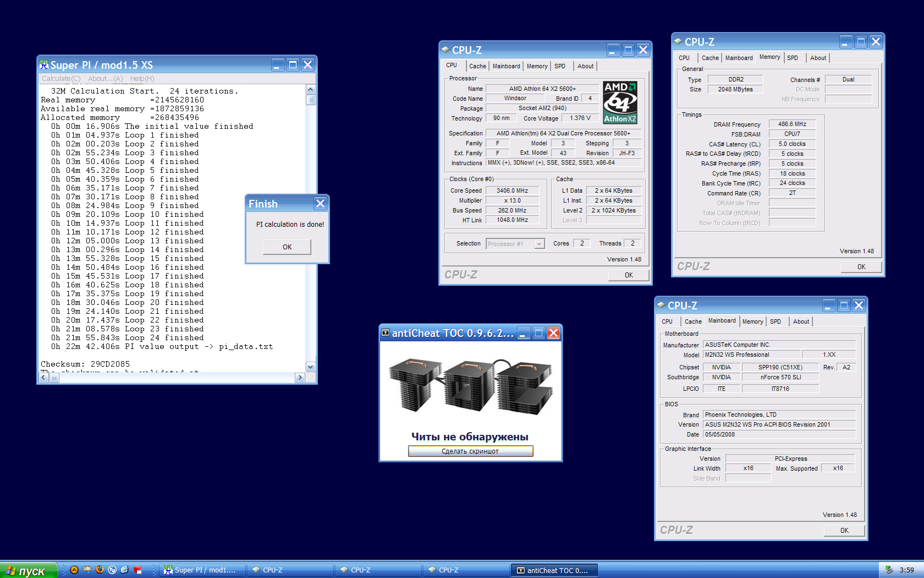
Task: Open the About...(A) menu in Super PI
Action: pos(106,79)
